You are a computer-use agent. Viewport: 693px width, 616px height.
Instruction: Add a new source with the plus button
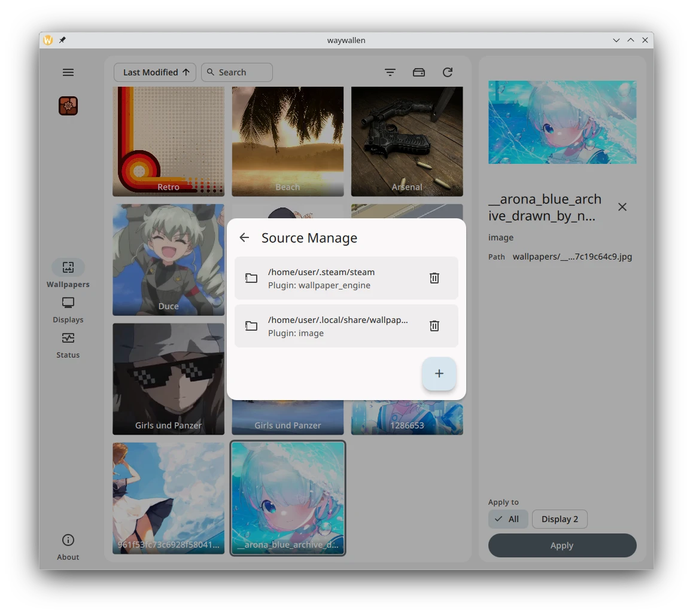tap(439, 374)
